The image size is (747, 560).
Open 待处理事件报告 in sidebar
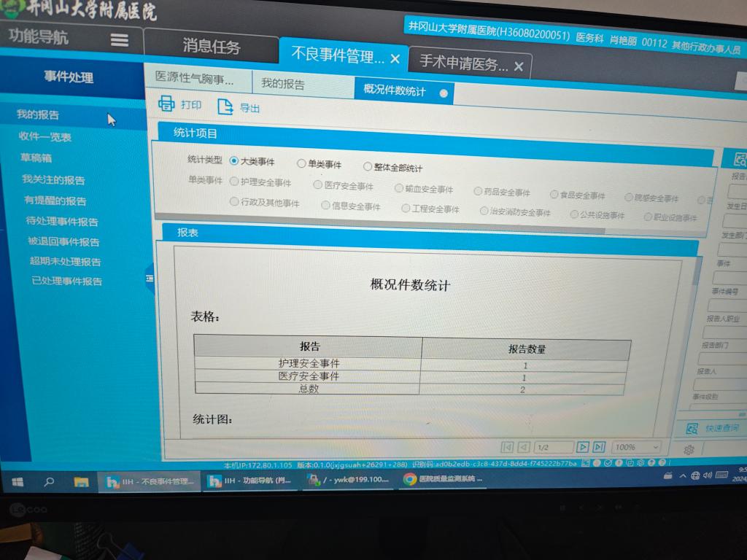coord(62,222)
